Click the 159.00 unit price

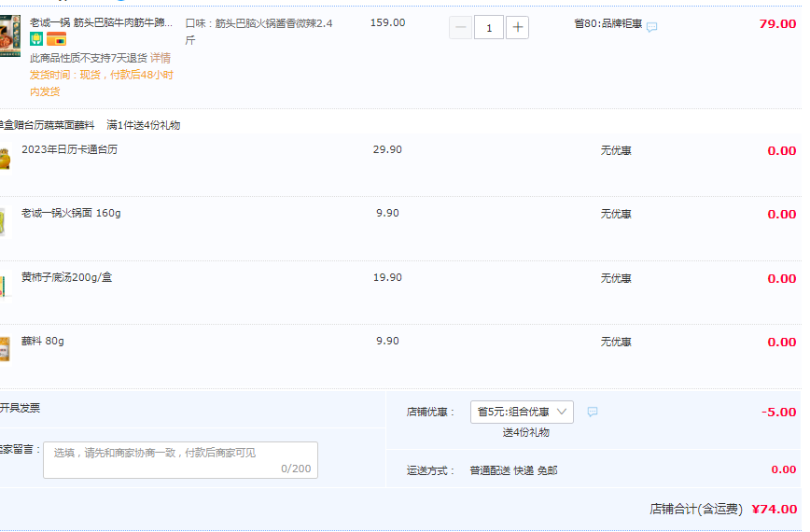(x=387, y=22)
